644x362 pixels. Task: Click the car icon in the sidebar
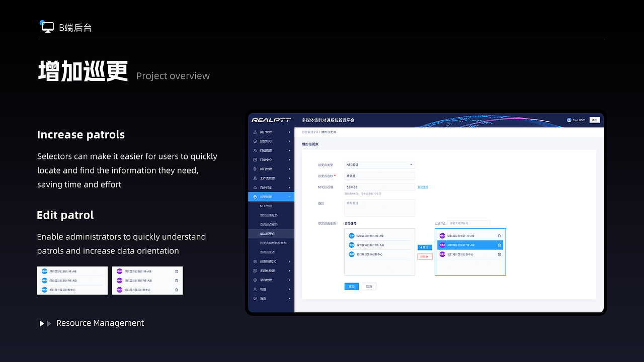tap(255, 188)
